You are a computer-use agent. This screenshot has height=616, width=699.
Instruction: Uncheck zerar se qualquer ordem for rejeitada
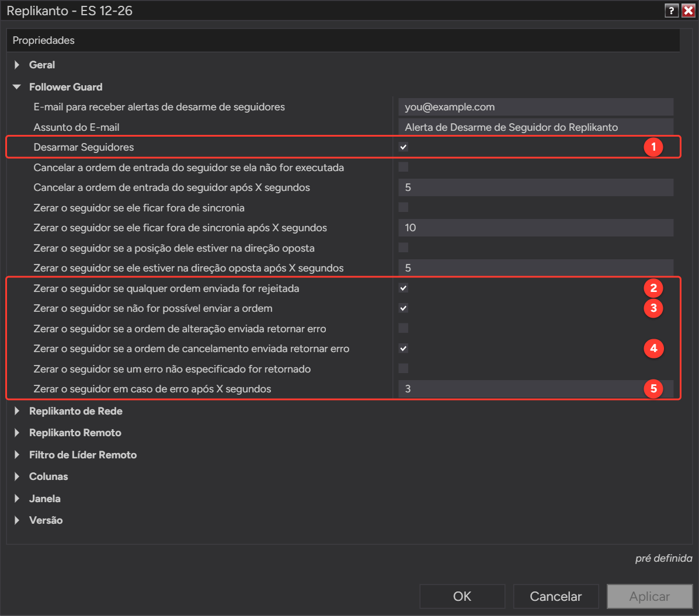[x=404, y=288]
